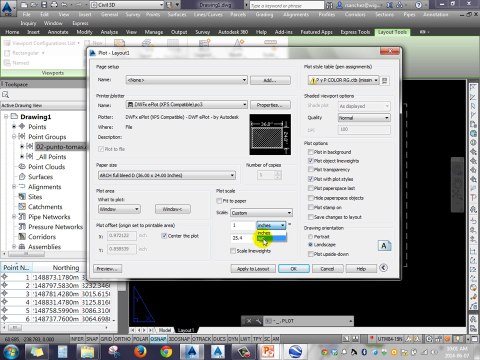Toggle POLAR in the status bar
The height and width of the screenshot is (360, 480).
[140, 339]
